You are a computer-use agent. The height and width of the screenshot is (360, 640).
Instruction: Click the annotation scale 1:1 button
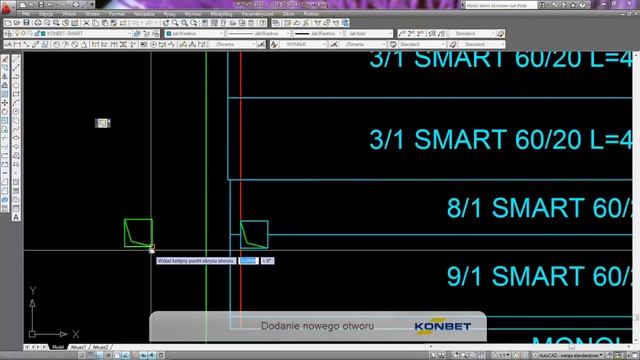pos(500,356)
